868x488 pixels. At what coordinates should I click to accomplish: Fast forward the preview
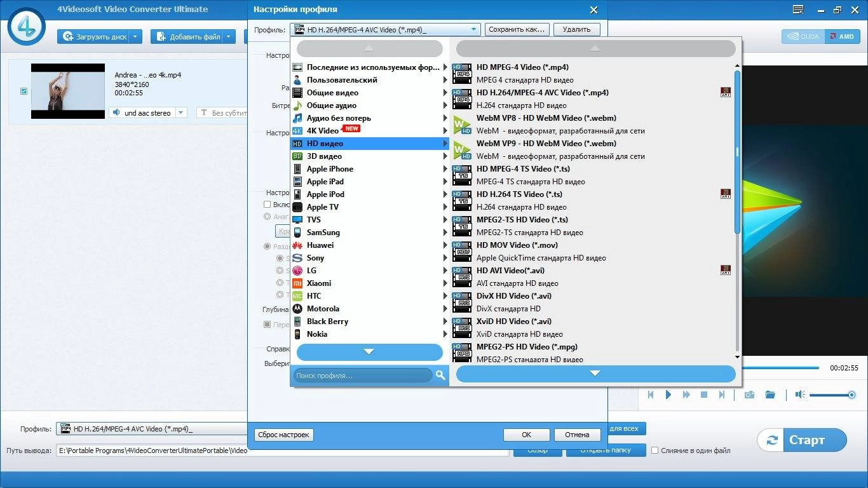pyautogui.click(x=686, y=395)
